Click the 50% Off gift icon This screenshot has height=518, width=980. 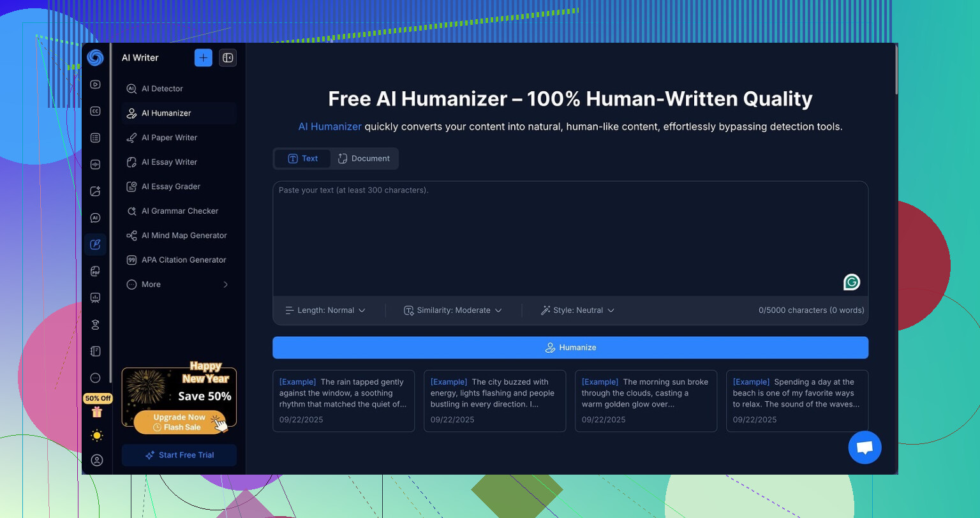[97, 411]
